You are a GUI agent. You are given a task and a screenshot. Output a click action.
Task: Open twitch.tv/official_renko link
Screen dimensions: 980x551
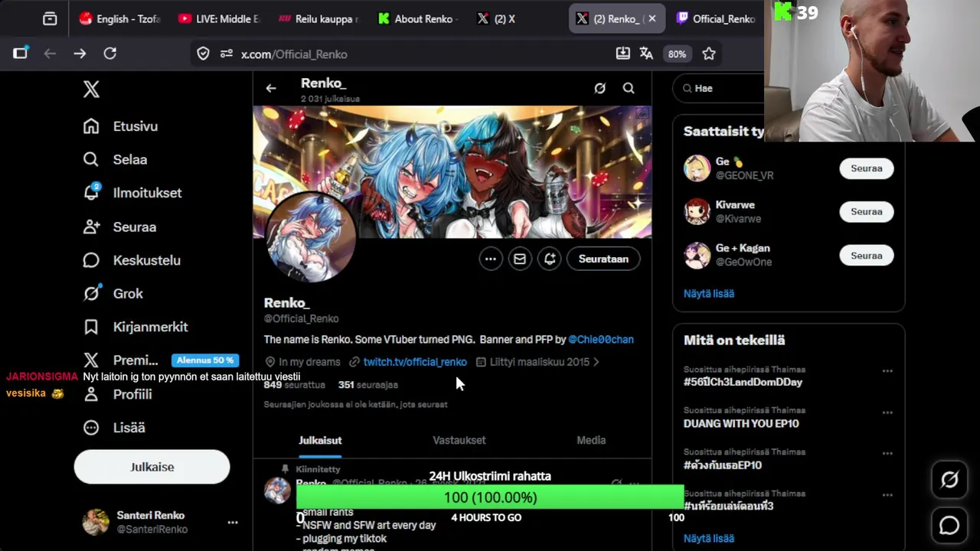(415, 362)
